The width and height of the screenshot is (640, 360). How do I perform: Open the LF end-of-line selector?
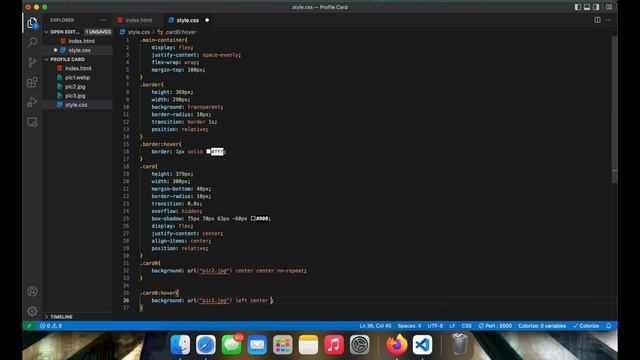[x=452, y=326]
